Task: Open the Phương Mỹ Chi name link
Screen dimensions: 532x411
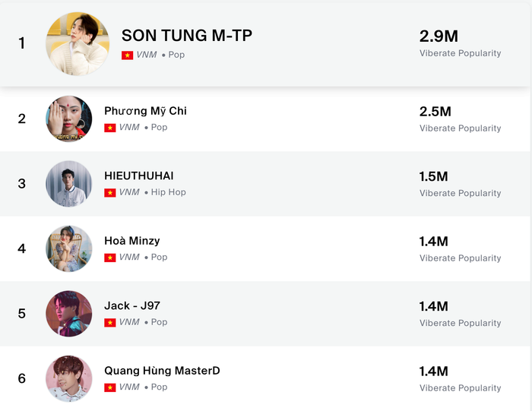Action: point(145,111)
